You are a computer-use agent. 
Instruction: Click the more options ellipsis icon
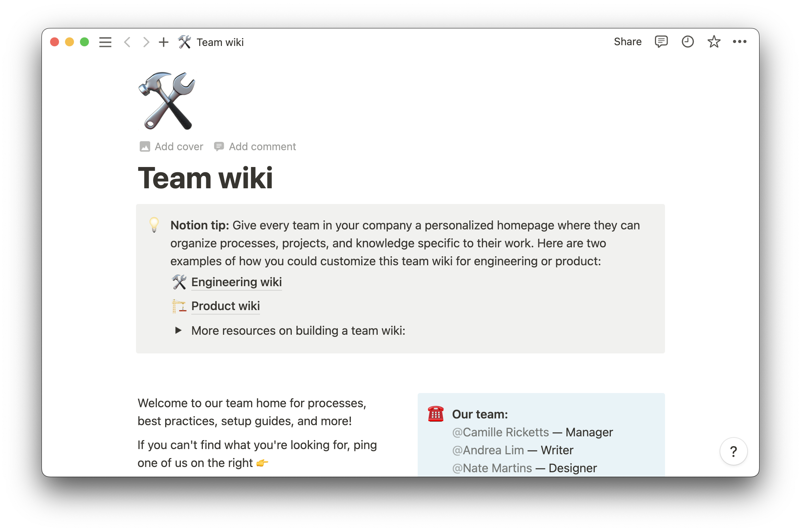[739, 41]
